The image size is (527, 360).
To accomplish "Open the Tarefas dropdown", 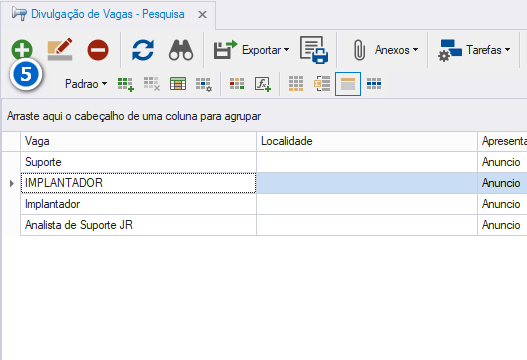I will pyautogui.click(x=488, y=50).
